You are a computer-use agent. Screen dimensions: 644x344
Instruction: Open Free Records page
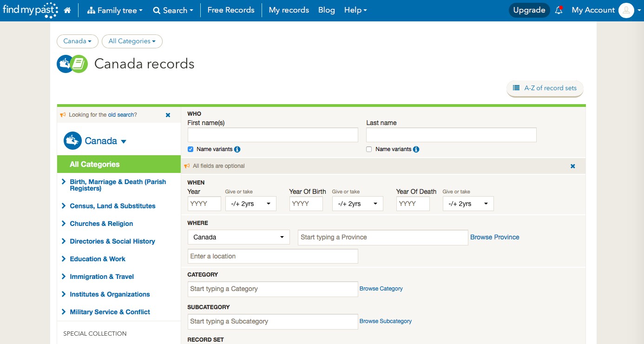click(x=231, y=10)
